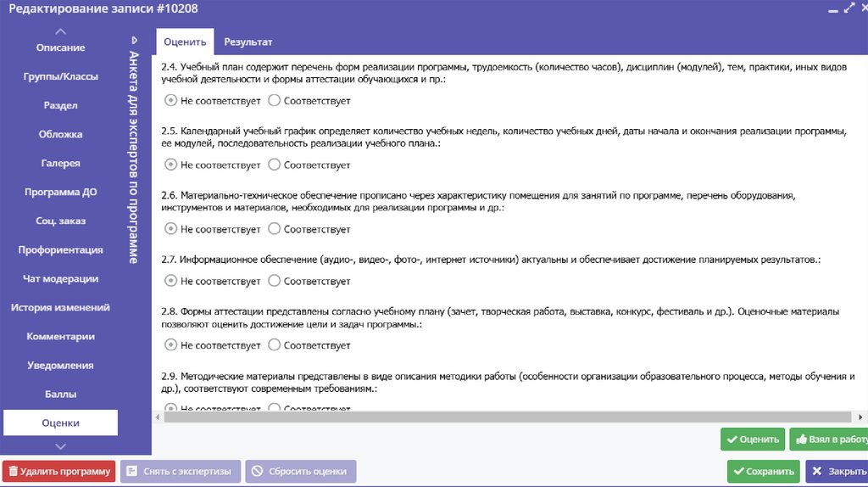The height and width of the screenshot is (487, 868).
Task: Pick 'Соответствует' for criterion 2.8
Action: (x=274, y=344)
